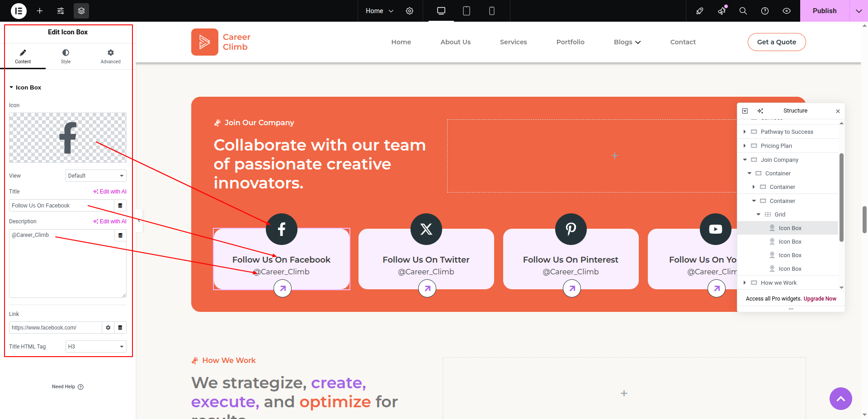Open the help question mark icon
This screenshot has width=868, height=419.
point(765,11)
